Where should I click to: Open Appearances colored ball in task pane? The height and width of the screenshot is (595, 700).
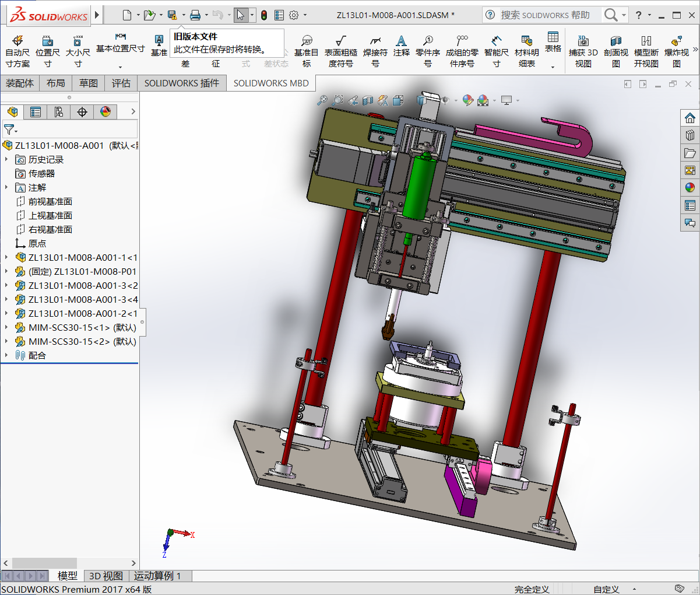coord(690,187)
